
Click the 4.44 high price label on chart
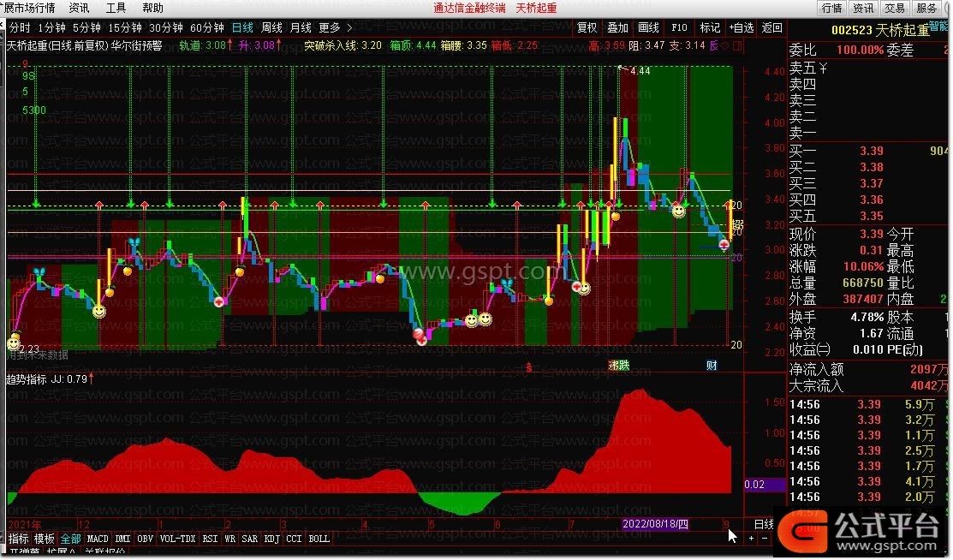(x=640, y=71)
